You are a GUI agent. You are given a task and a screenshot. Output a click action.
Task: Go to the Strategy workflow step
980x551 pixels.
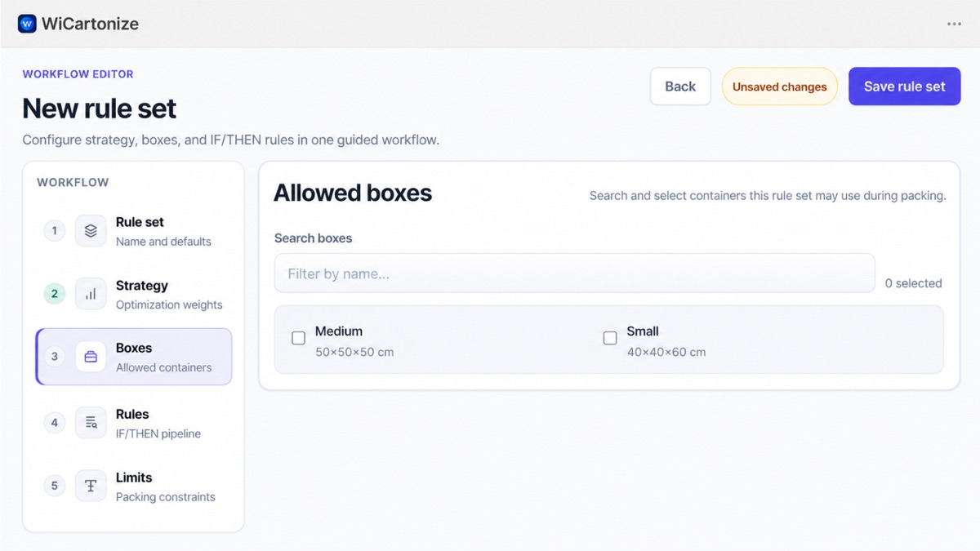coord(134,294)
